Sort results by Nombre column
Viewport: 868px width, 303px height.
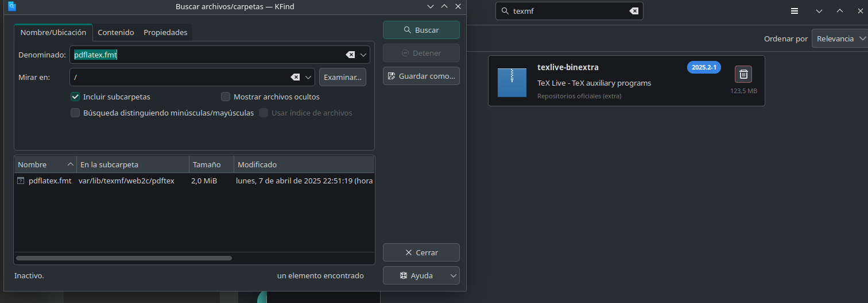click(45, 164)
